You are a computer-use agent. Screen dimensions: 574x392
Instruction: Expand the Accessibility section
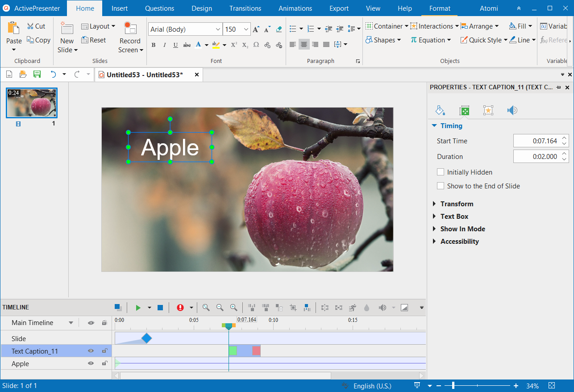(456, 241)
